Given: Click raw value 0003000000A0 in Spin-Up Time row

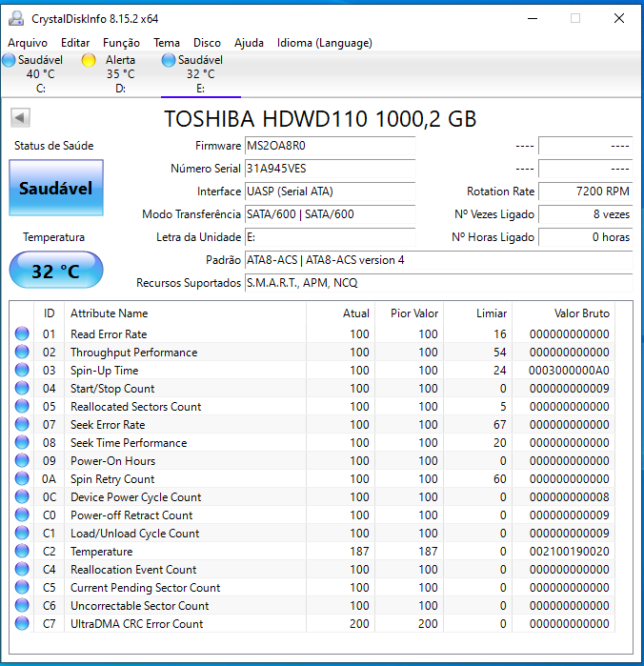Looking at the screenshot, I should [569, 371].
